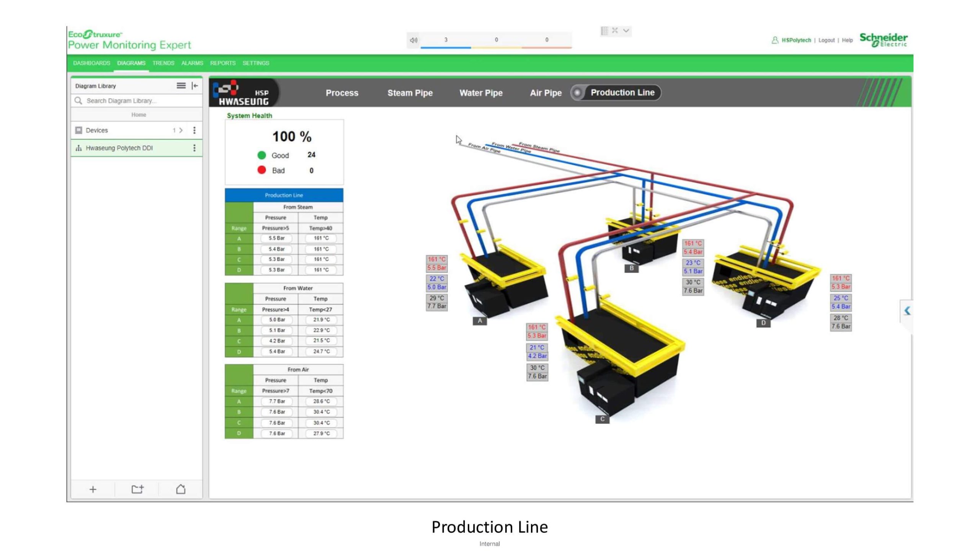Open the top toolbar dropdown chevron
The width and height of the screenshot is (980, 551).
point(626,31)
